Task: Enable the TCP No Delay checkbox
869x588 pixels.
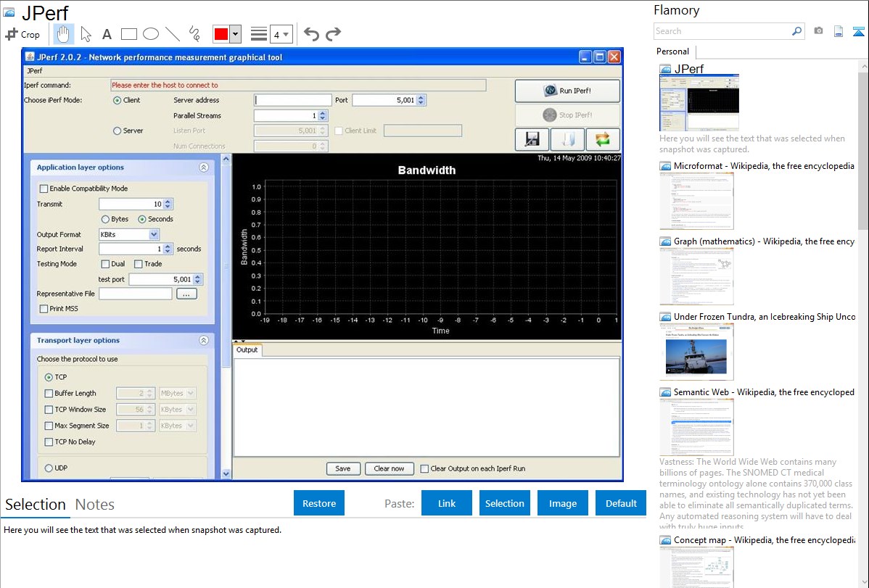Action: click(49, 442)
